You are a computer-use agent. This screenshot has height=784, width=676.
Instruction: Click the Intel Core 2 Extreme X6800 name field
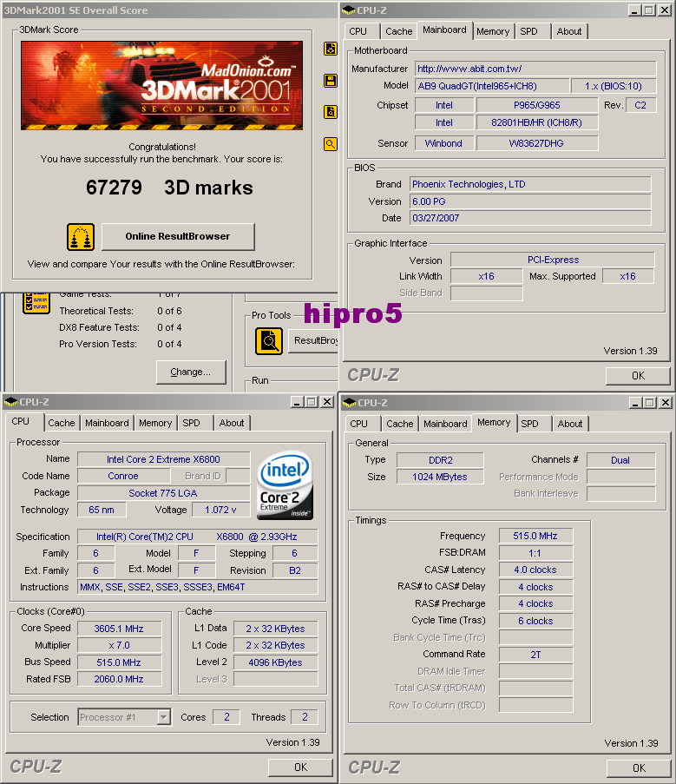163,459
